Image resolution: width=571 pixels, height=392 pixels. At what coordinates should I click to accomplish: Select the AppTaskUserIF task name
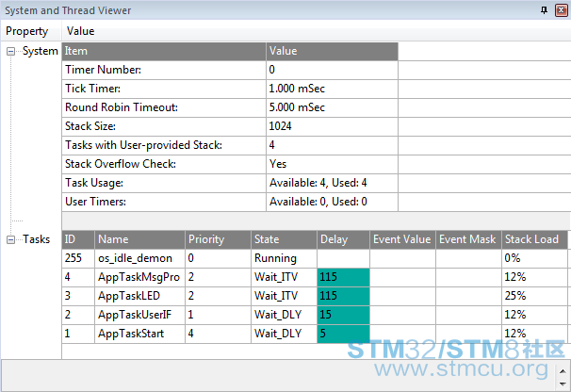(135, 315)
